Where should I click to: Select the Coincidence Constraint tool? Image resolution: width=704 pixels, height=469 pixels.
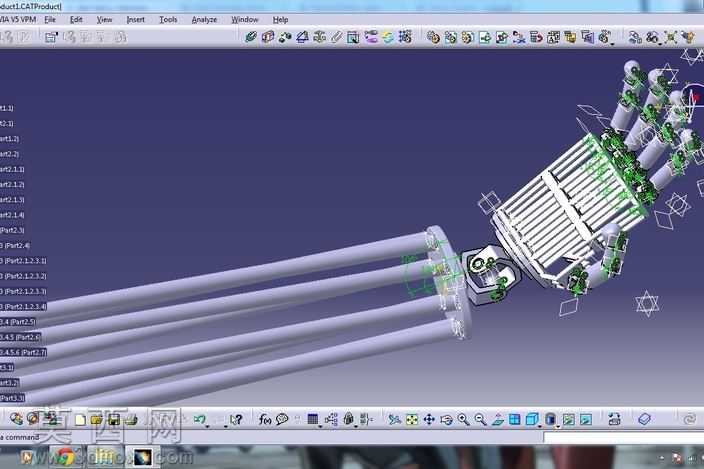click(251, 37)
